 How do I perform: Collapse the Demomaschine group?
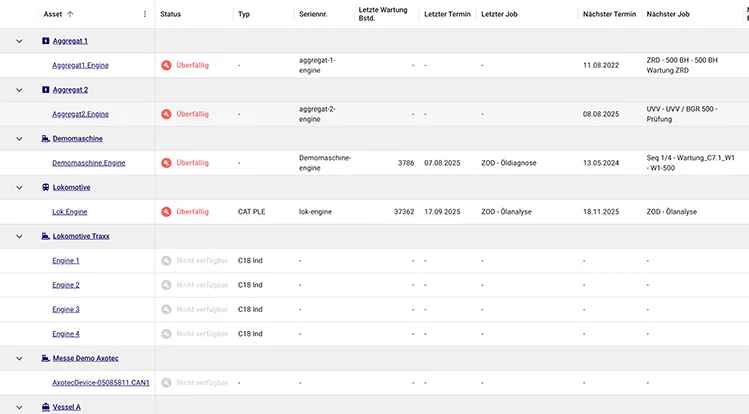click(x=19, y=138)
